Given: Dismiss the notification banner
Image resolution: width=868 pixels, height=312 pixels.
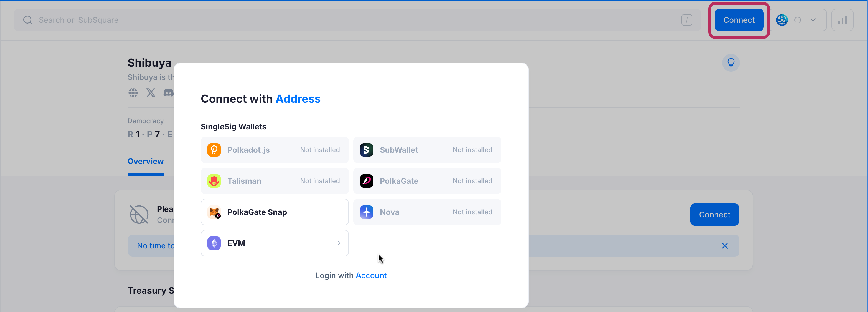Looking at the screenshot, I should coord(725,246).
